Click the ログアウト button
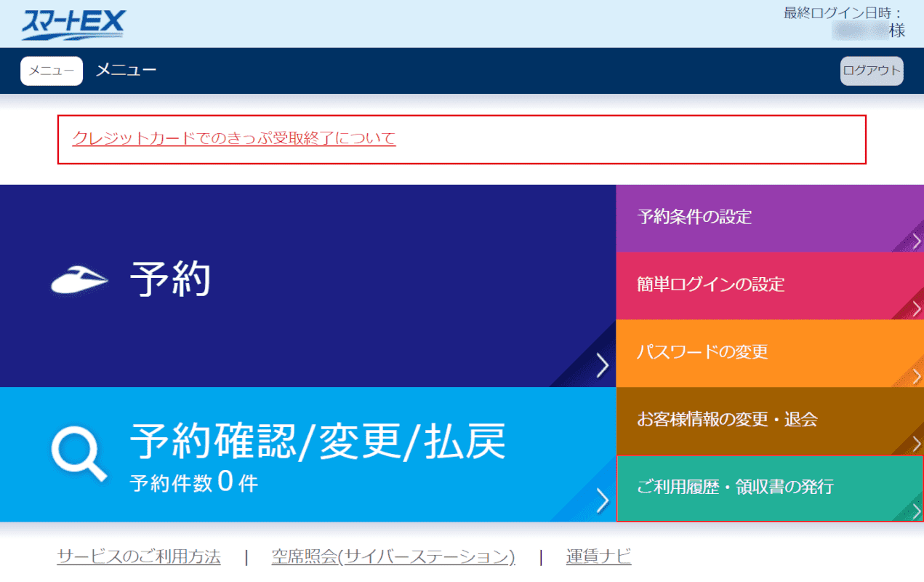This screenshot has height=582, width=924. (x=872, y=71)
